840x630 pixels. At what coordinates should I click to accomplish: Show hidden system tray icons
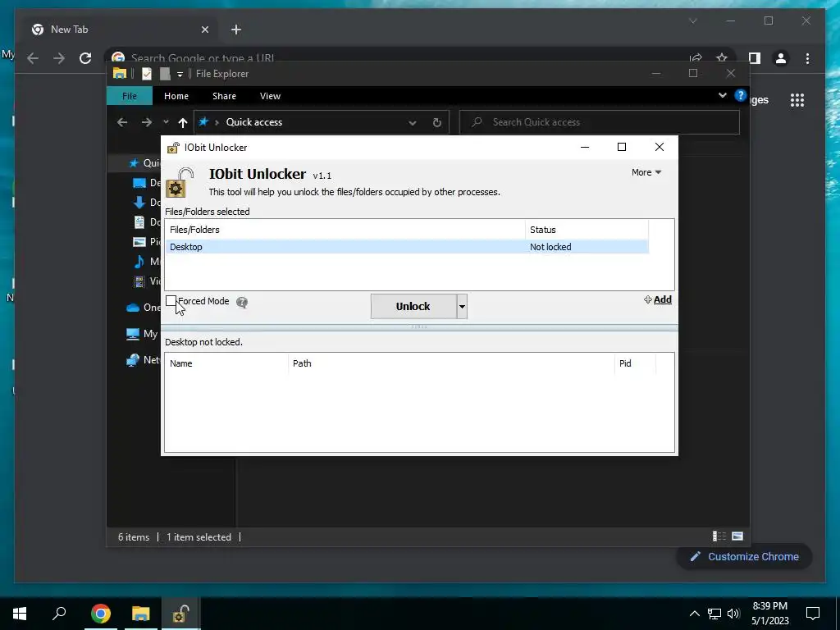694,614
